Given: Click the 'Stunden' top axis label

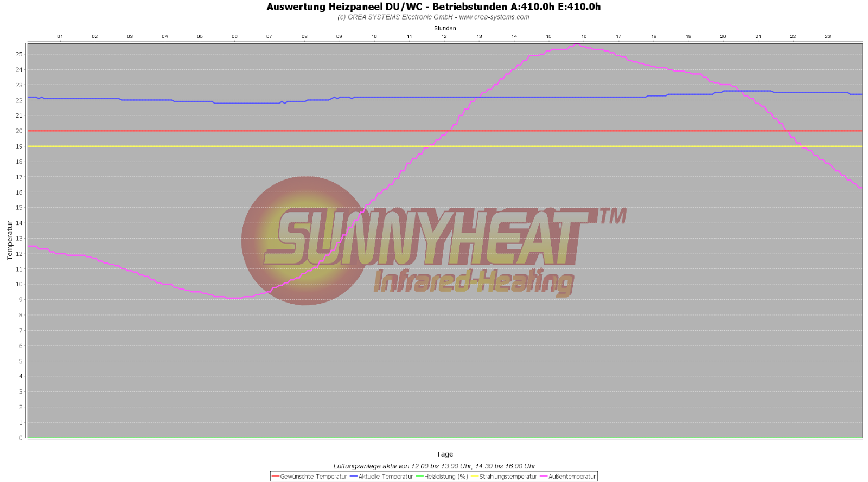Looking at the screenshot, I should (445, 28).
